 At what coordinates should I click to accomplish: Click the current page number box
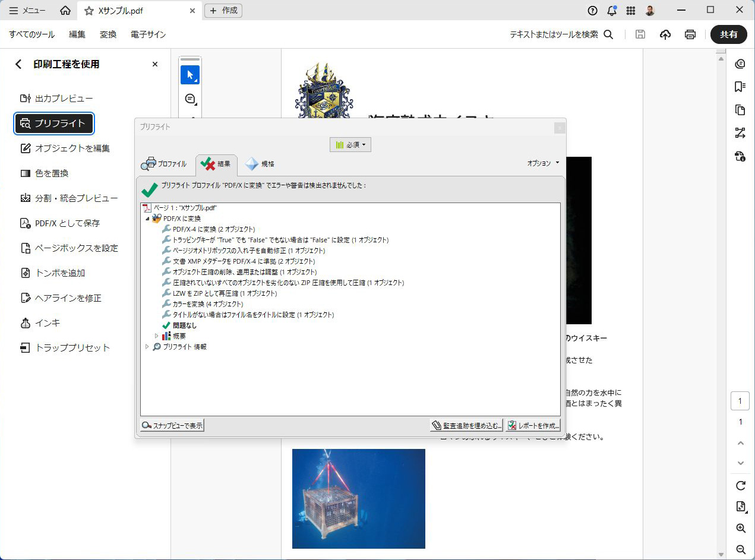pyautogui.click(x=740, y=401)
